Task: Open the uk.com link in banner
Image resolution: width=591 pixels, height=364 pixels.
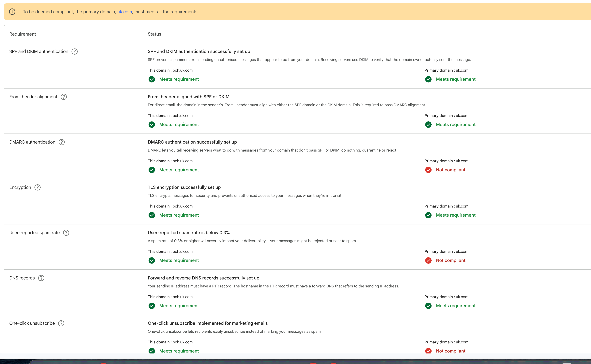Action: (x=124, y=11)
